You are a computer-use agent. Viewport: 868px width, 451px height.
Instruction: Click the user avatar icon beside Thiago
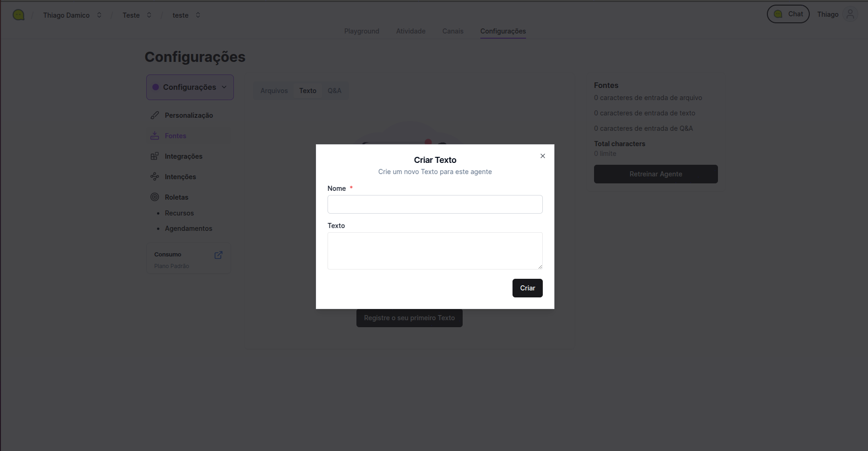click(850, 14)
